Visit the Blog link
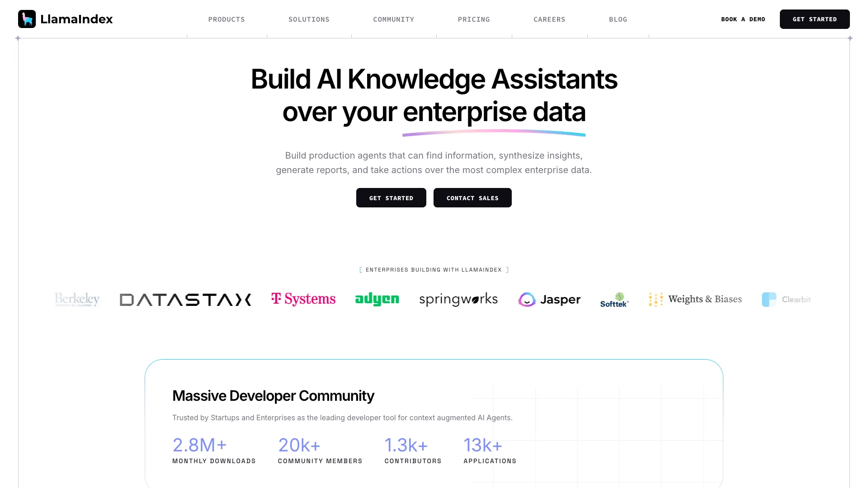The image size is (868, 488). (618, 19)
